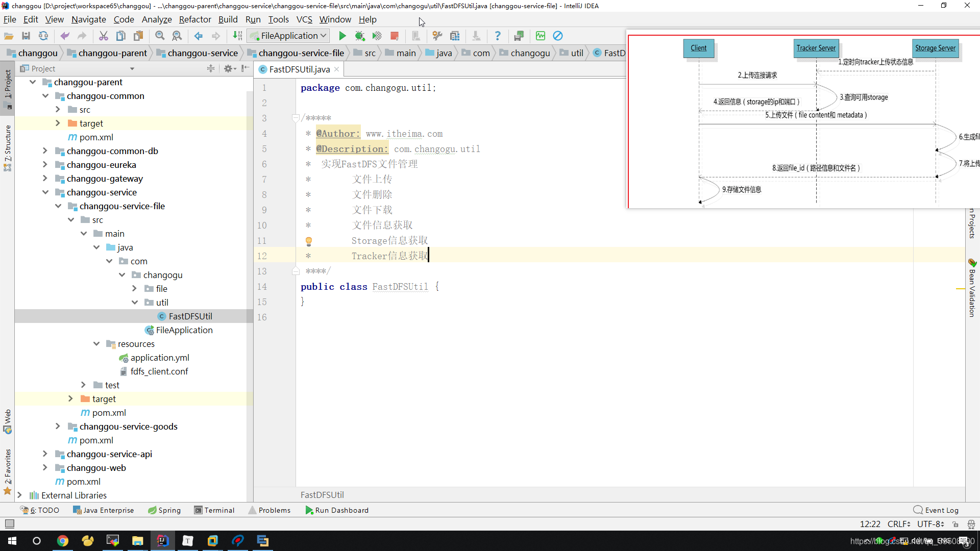The height and width of the screenshot is (551, 980).
Task: Open the 6: TODO tool window
Action: click(40, 510)
